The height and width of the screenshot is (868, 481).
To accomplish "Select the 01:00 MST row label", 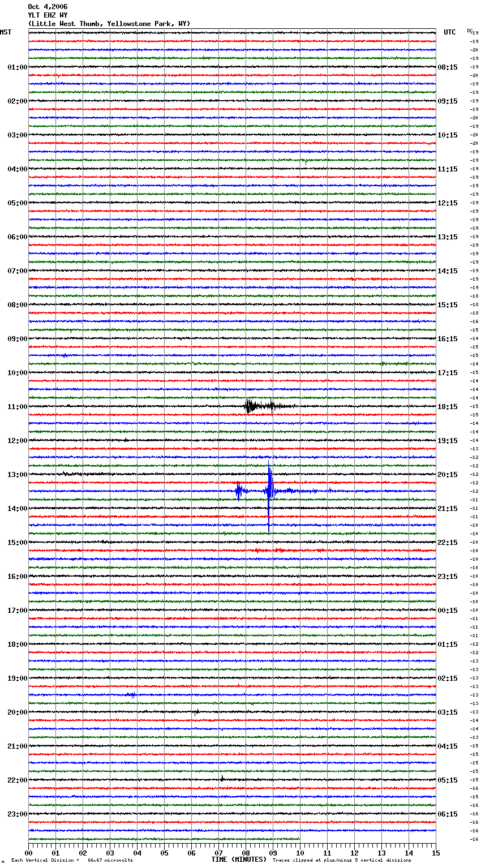I will pos(17,67).
